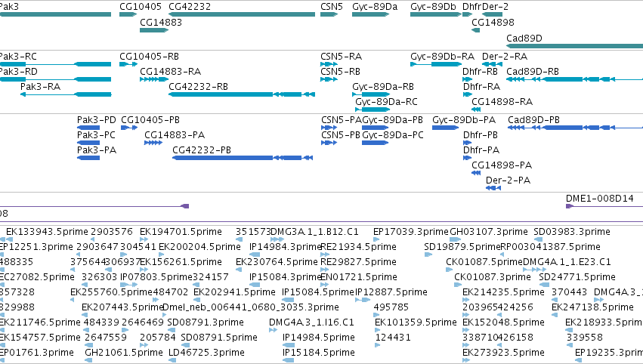Click EST EK101359.5prime
This screenshot has height=364, width=643.
(416, 322)
